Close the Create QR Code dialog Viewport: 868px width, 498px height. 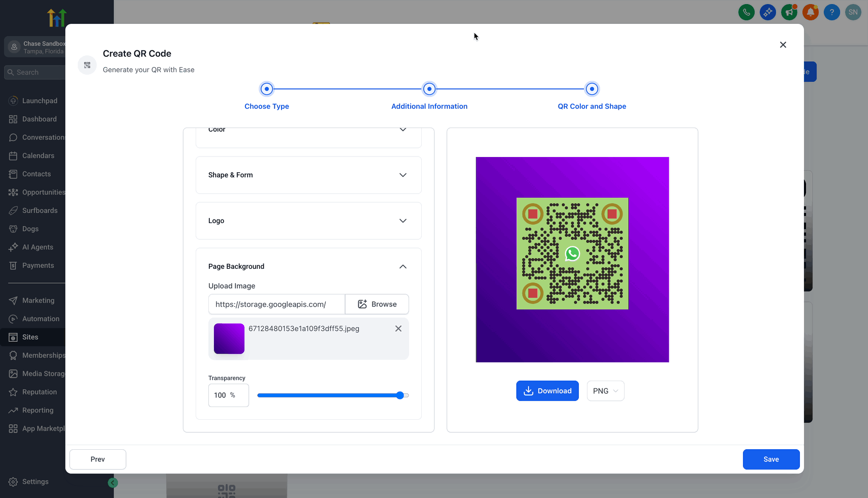click(783, 45)
